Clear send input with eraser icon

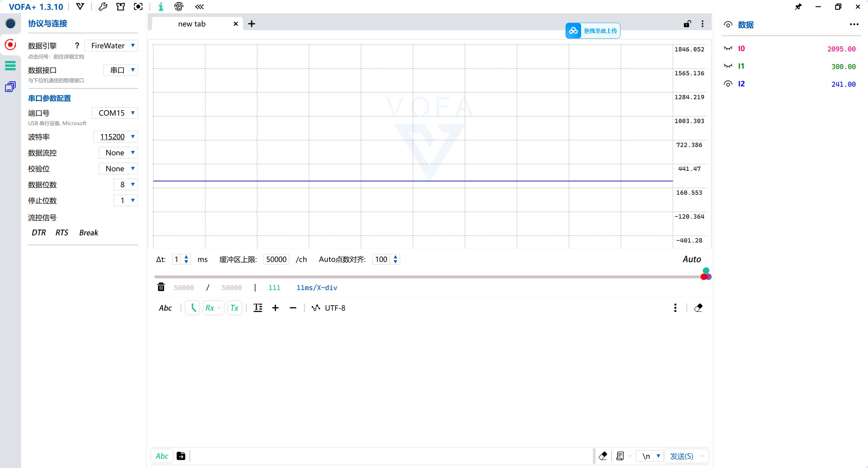point(603,456)
